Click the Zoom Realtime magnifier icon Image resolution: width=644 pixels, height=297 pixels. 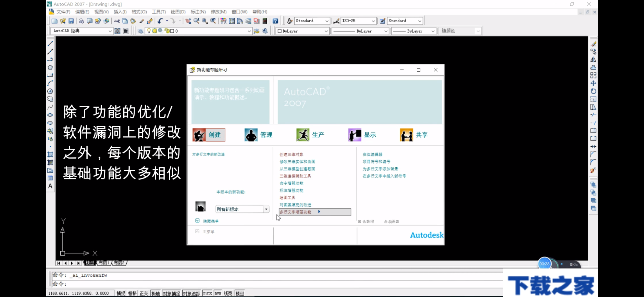pyautogui.click(x=196, y=21)
